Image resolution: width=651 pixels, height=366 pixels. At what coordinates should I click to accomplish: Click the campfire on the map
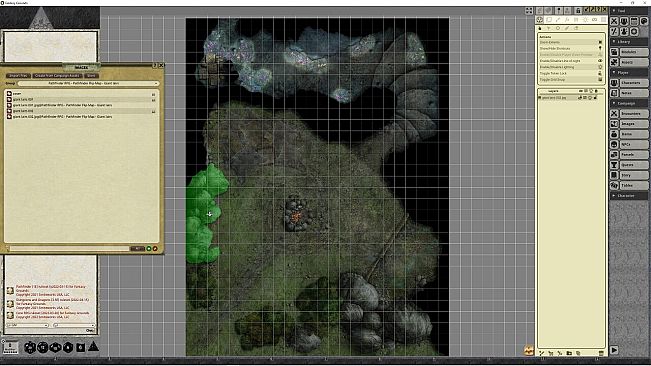[x=296, y=215]
